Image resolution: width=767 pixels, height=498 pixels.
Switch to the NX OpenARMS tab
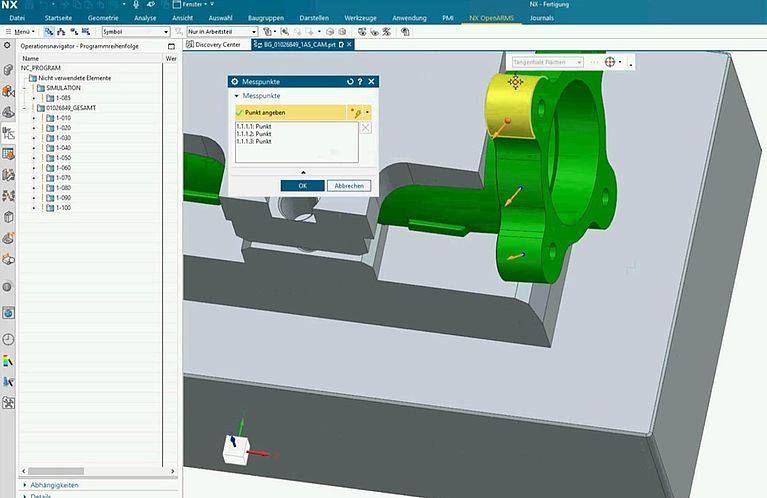pyautogui.click(x=492, y=18)
